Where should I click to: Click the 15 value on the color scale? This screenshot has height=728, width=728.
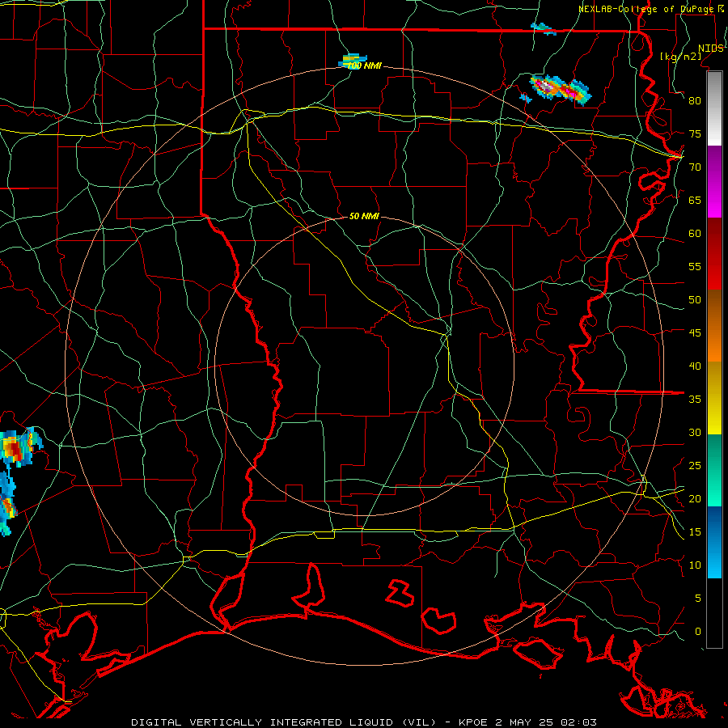(695, 532)
